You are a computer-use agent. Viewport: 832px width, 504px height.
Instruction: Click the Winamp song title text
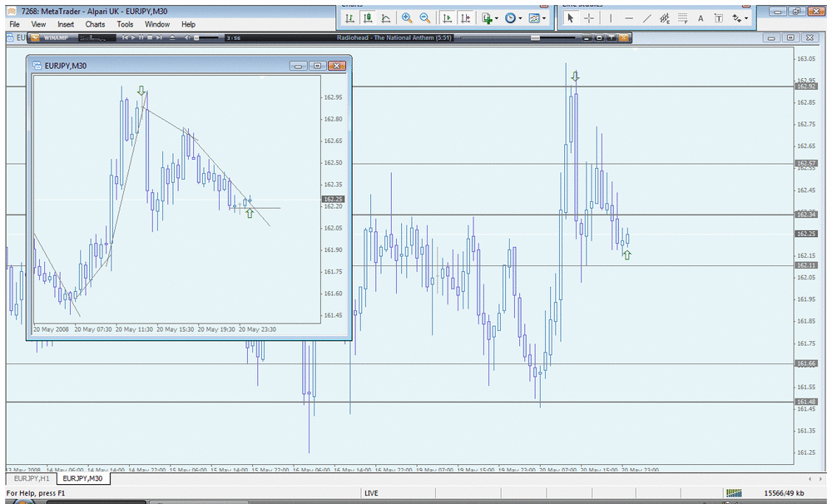pos(394,37)
